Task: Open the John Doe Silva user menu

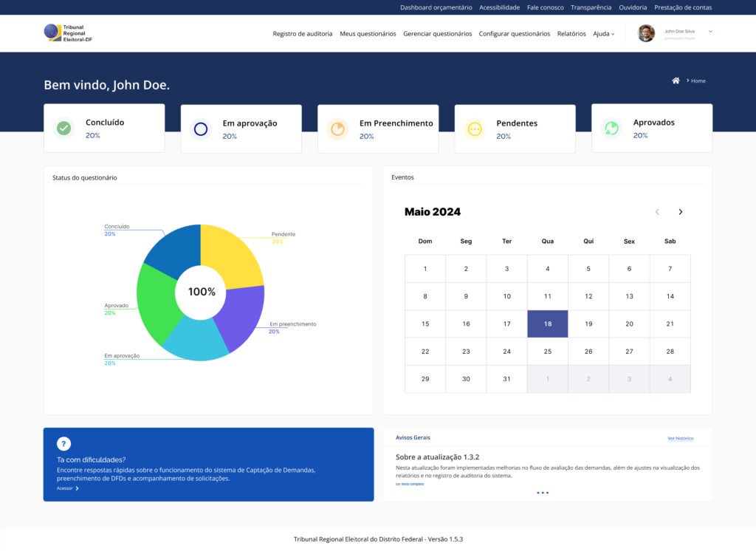Action: (710, 32)
